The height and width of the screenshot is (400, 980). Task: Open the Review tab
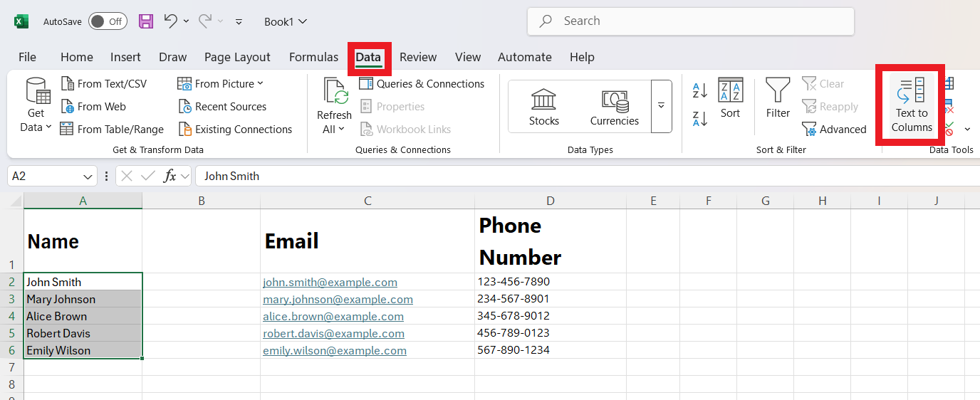(418, 57)
